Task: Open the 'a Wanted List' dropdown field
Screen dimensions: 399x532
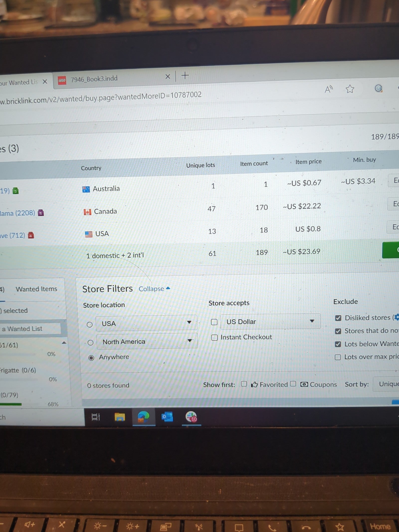Action: pos(30,329)
